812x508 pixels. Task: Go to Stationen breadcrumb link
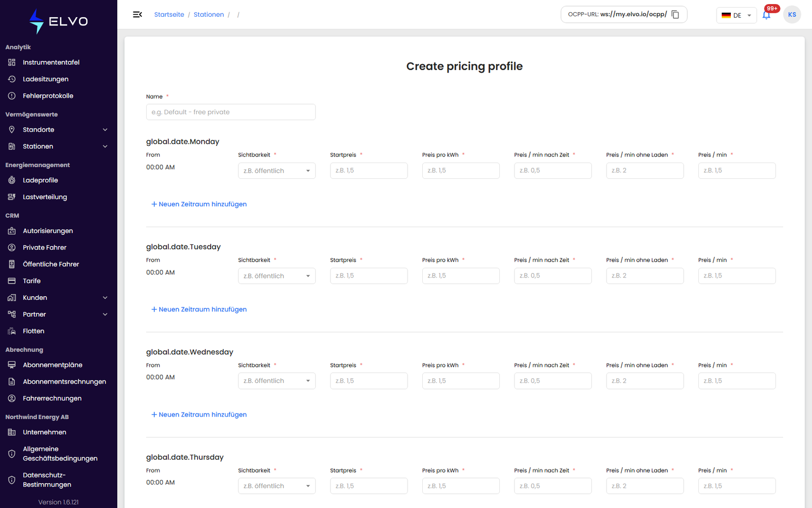click(209, 15)
